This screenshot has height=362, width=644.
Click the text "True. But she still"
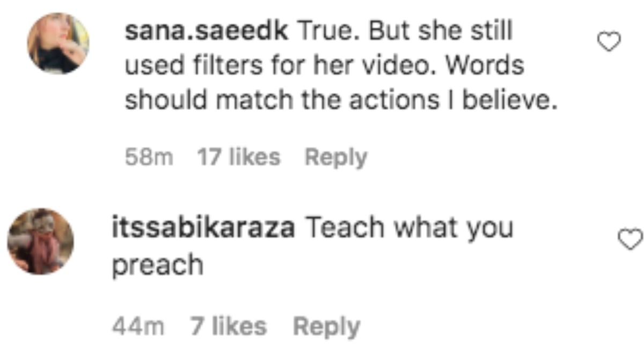(405, 32)
